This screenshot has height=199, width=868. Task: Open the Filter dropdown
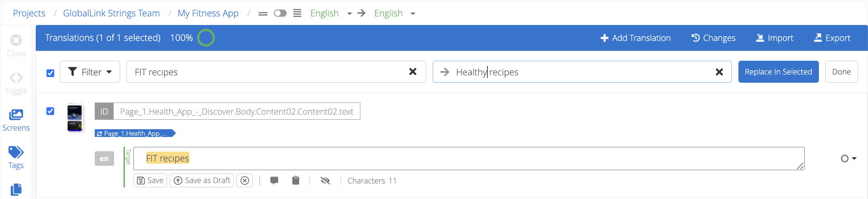pyautogui.click(x=90, y=72)
